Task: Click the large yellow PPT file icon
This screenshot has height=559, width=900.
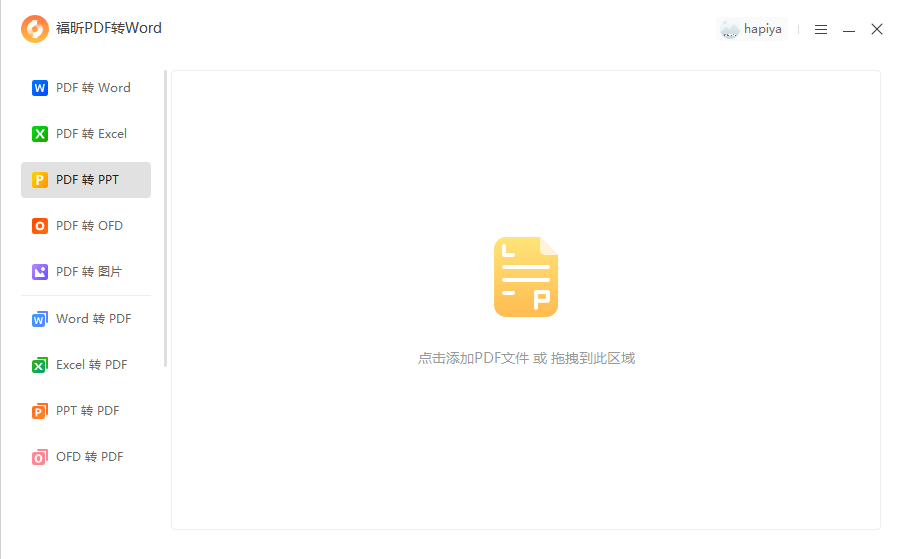Action: [526, 277]
